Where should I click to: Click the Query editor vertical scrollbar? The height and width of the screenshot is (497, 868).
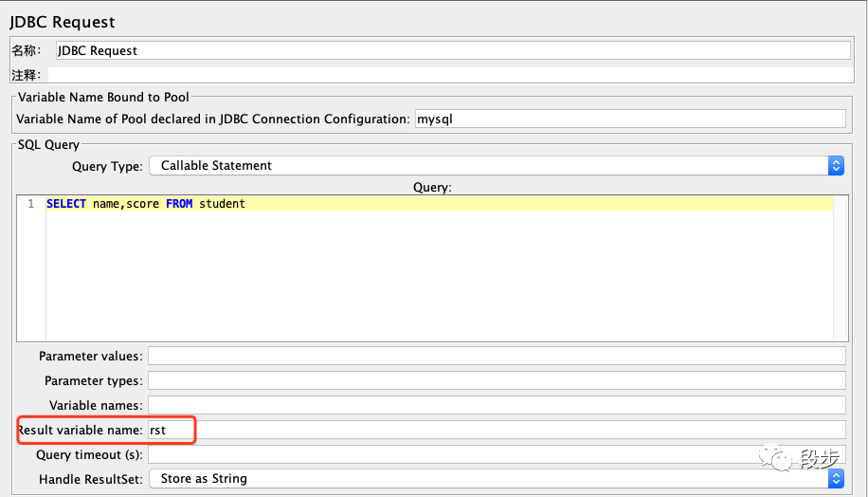841,268
